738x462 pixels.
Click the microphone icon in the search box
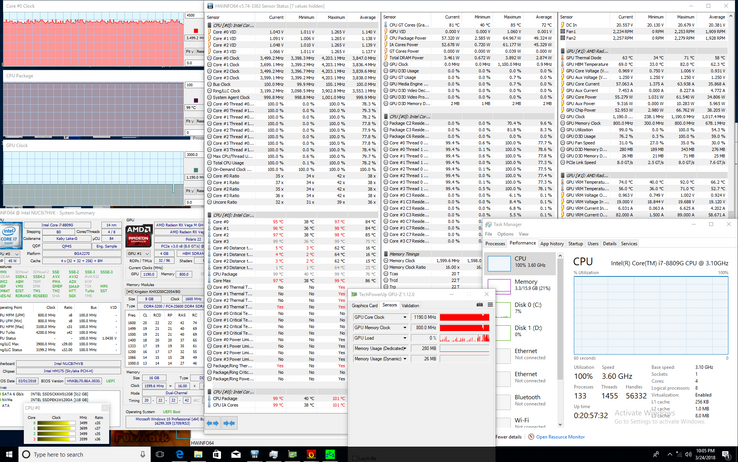tap(143, 454)
